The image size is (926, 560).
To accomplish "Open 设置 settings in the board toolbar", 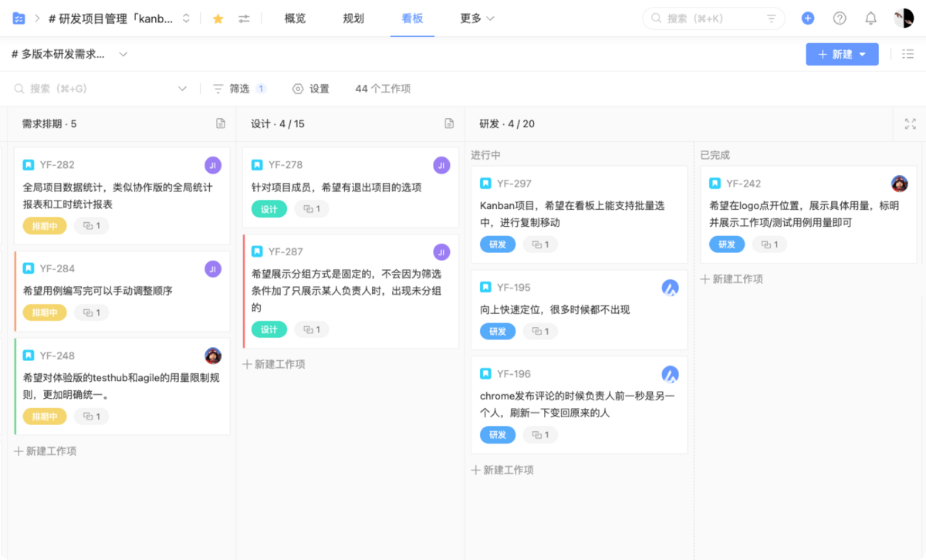I will coord(312,89).
